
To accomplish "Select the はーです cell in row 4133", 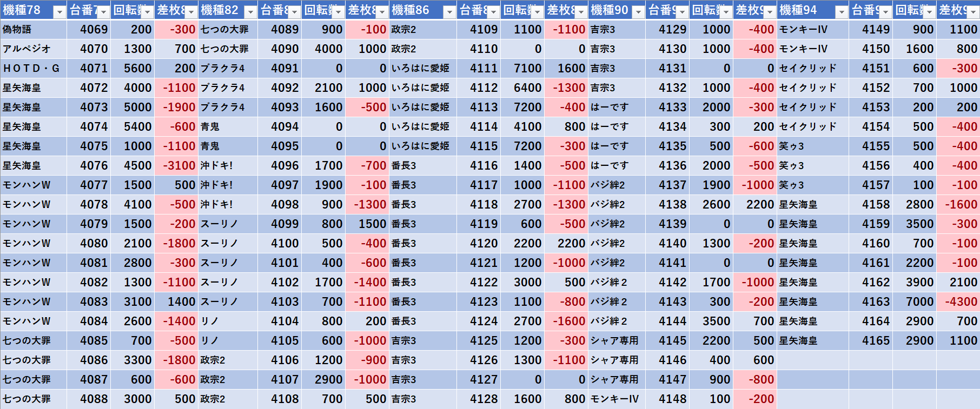I will tap(617, 107).
